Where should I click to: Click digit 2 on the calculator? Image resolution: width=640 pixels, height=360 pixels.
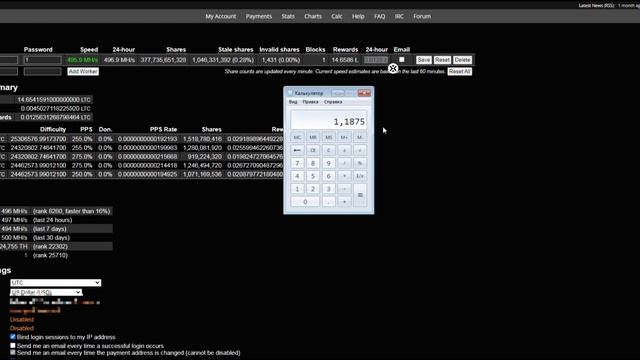click(x=313, y=189)
